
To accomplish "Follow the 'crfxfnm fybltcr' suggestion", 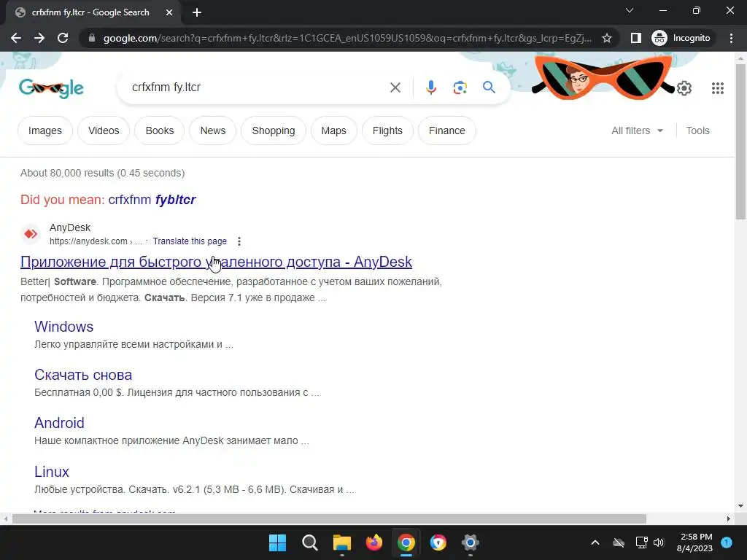I will [152, 200].
